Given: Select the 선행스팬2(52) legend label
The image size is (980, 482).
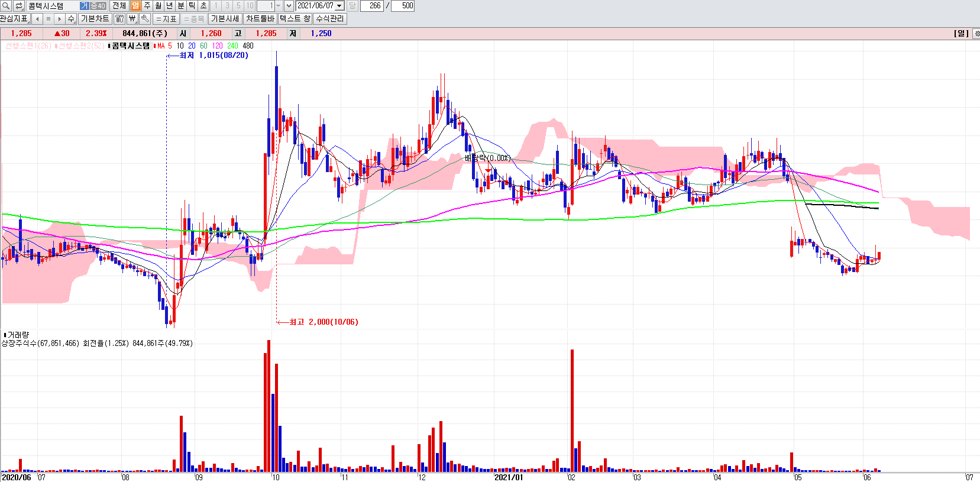Looking at the screenshot, I should (x=81, y=46).
